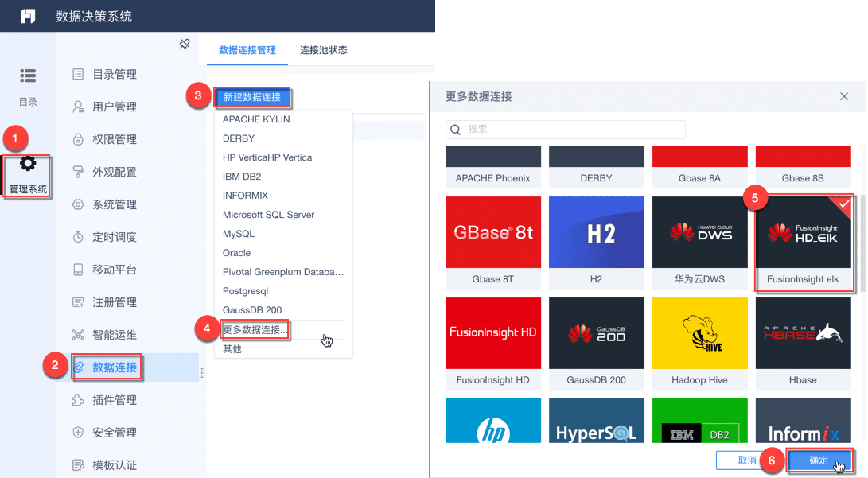
Task: Select the Gbase 8S tile
Action: 804,166
